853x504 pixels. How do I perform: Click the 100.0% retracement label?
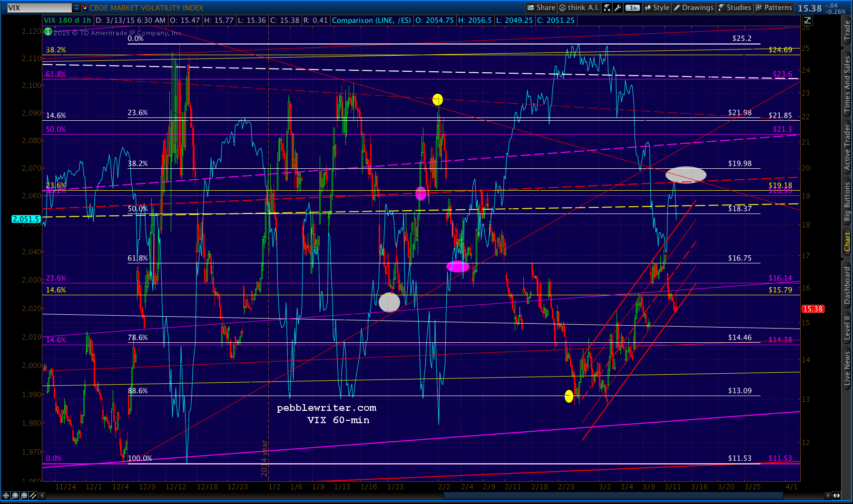pyautogui.click(x=140, y=458)
